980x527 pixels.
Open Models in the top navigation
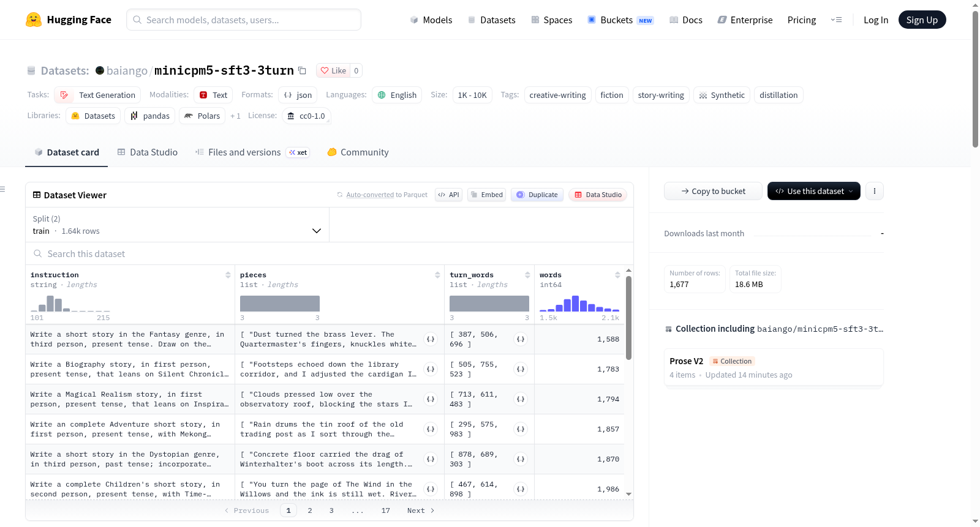[431, 20]
